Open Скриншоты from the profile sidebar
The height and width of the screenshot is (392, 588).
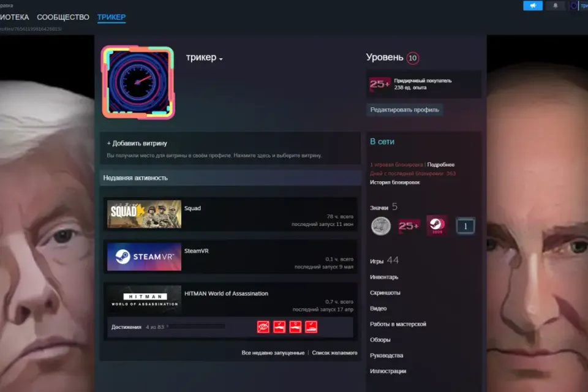tap(385, 293)
